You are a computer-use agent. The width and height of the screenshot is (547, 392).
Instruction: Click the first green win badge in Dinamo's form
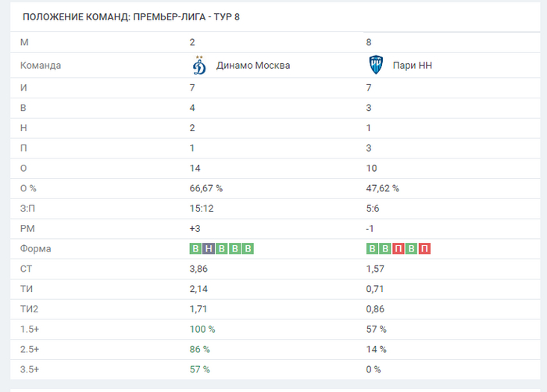(x=195, y=249)
